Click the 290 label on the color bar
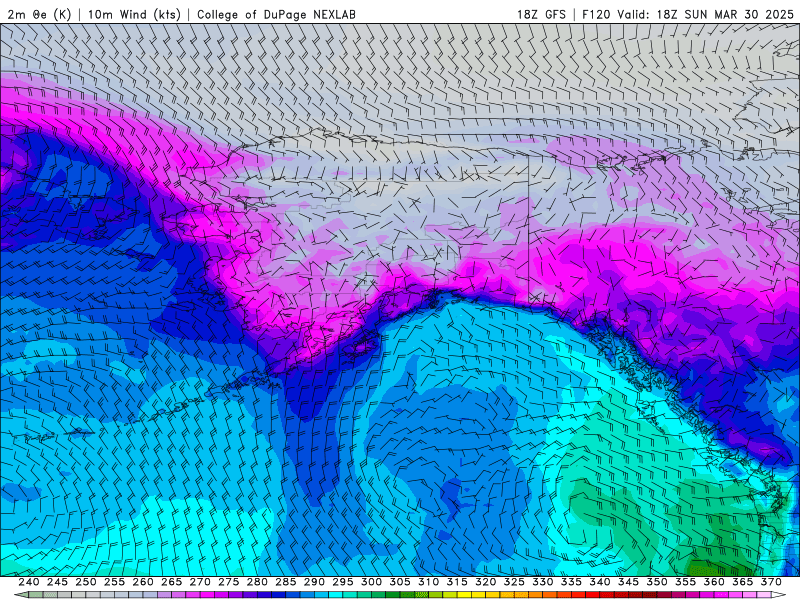This screenshot has width=800, height=600. (314, 582)
